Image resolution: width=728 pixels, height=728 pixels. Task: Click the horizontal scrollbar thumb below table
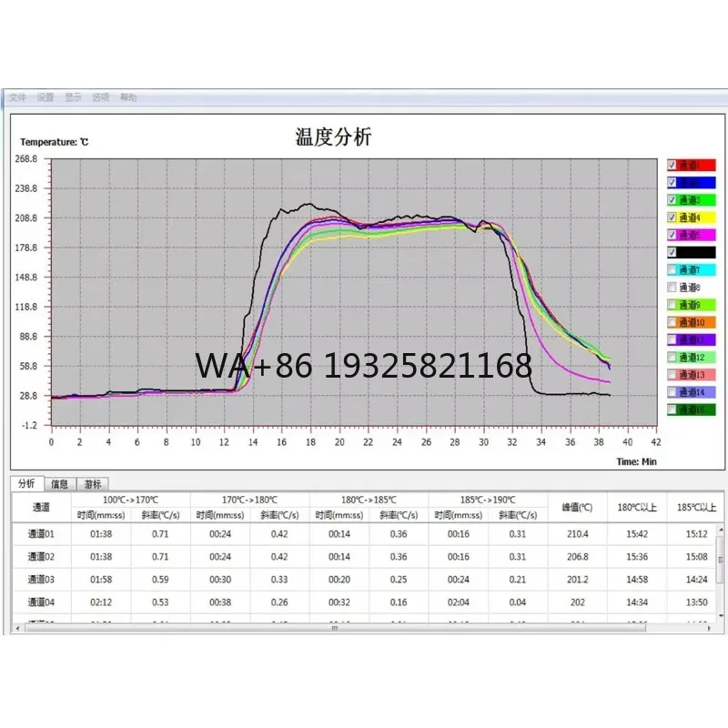pyautogui.click(x=335, y=628)
